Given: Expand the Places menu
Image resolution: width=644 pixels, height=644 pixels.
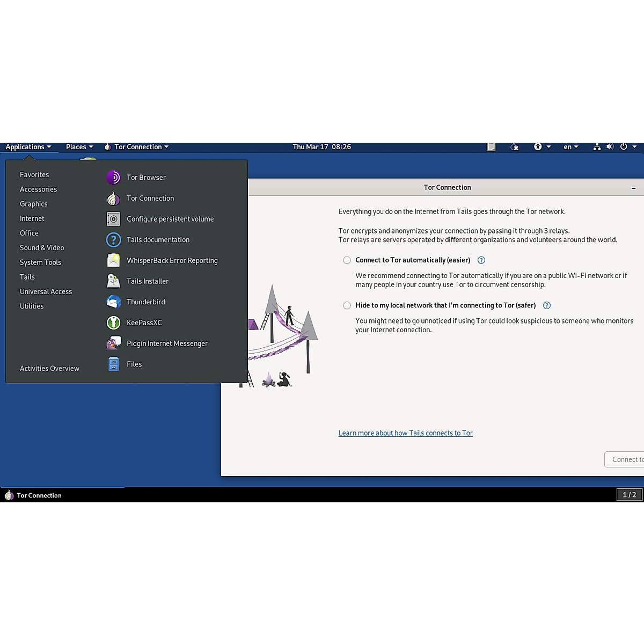Looking at the screenshot, I should point(79,147).
